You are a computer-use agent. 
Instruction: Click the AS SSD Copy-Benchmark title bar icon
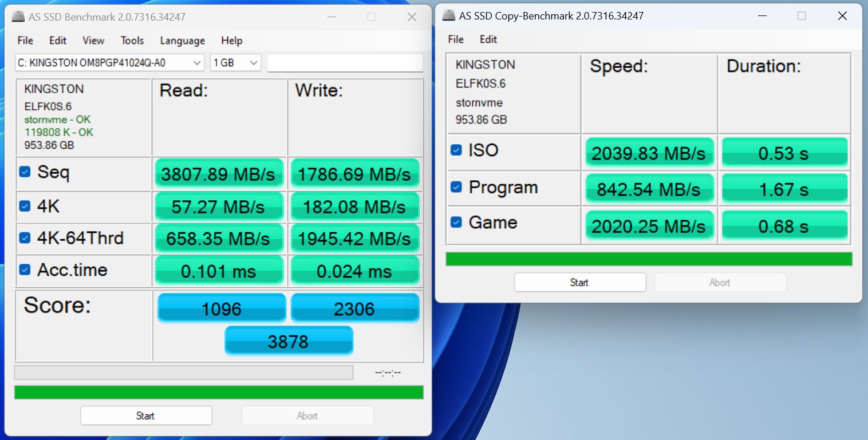[x=449, y=16]
